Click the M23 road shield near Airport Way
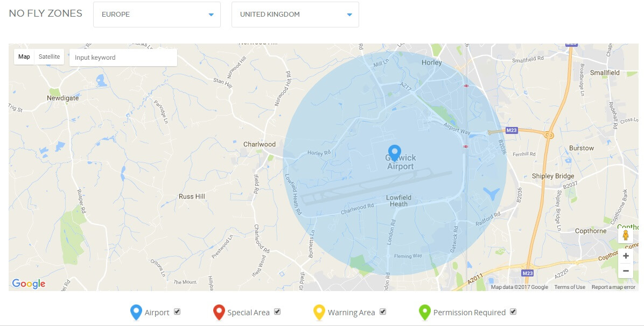 click(512, 130)
